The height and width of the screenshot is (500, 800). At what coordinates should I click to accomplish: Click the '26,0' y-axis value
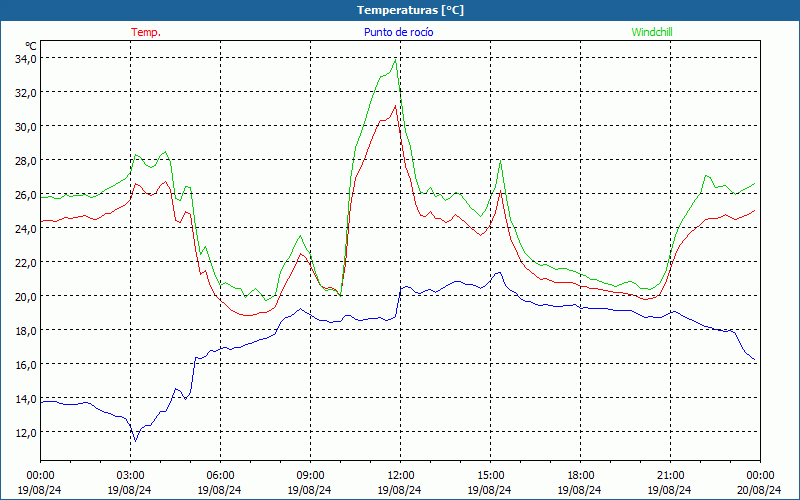point(26,195)
